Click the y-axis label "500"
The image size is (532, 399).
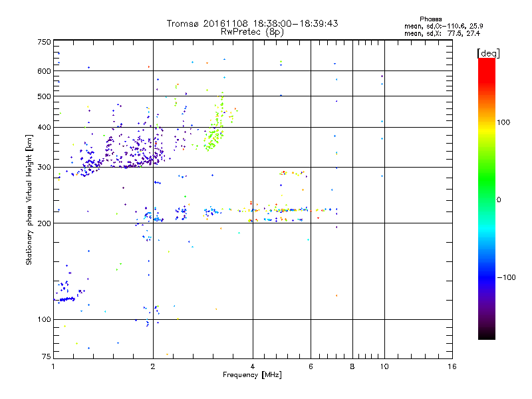44,96
